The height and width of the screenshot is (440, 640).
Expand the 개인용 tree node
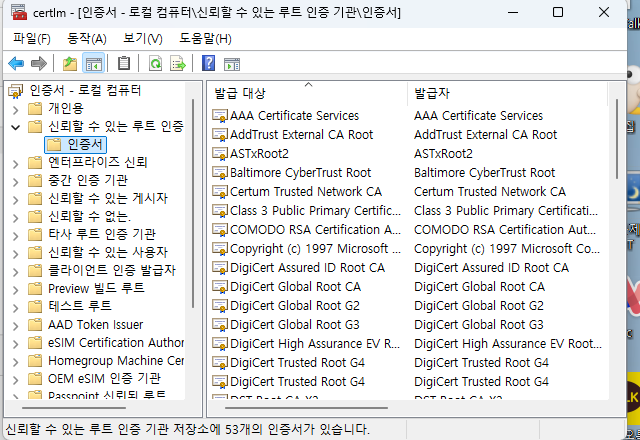(x=15, y=110)
